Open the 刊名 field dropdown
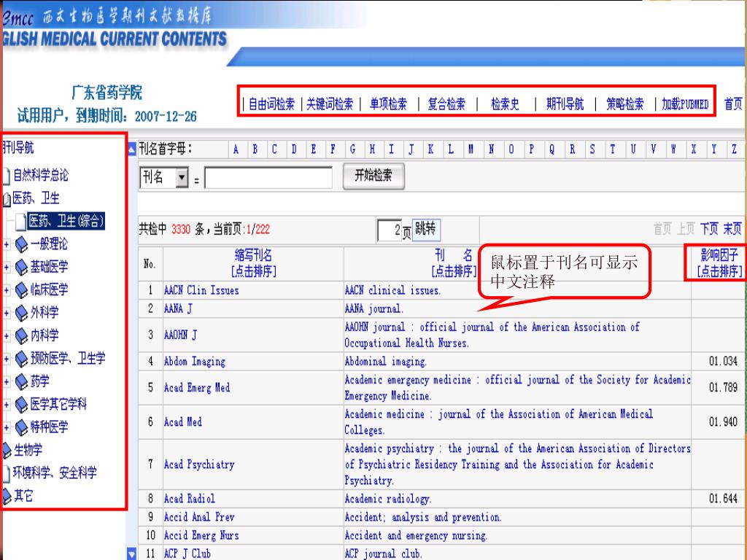The image size is (747, 560). click(182, 178)
